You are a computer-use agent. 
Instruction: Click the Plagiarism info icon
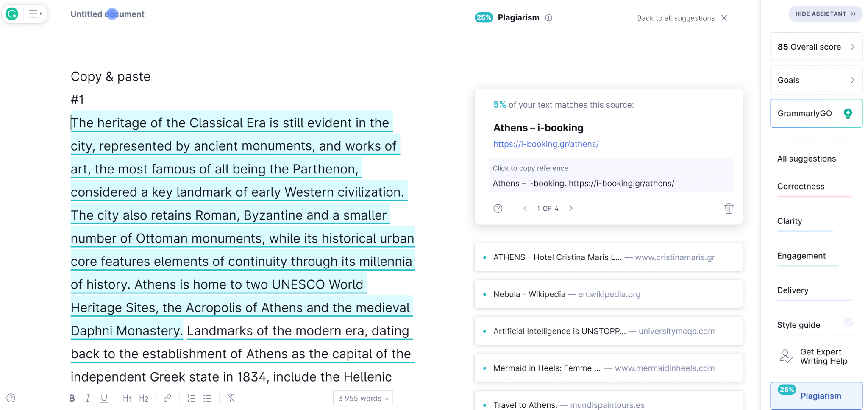(549, 18)
